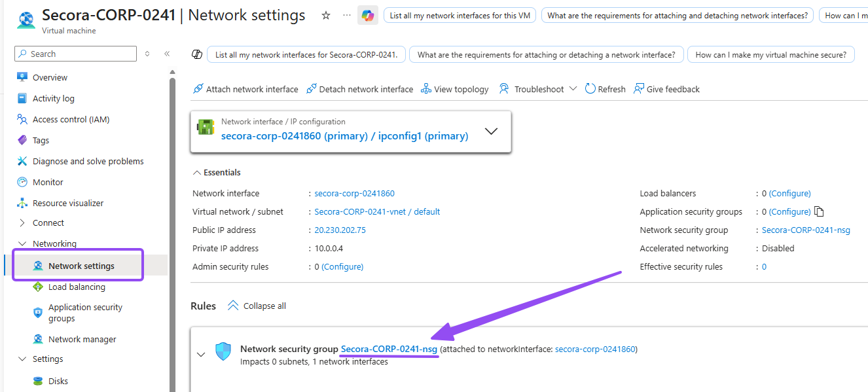The height and width of the screenshot is (392, 868).
Task: Click the Accelerated networking value Disabled
Action: tap(778, 248)
